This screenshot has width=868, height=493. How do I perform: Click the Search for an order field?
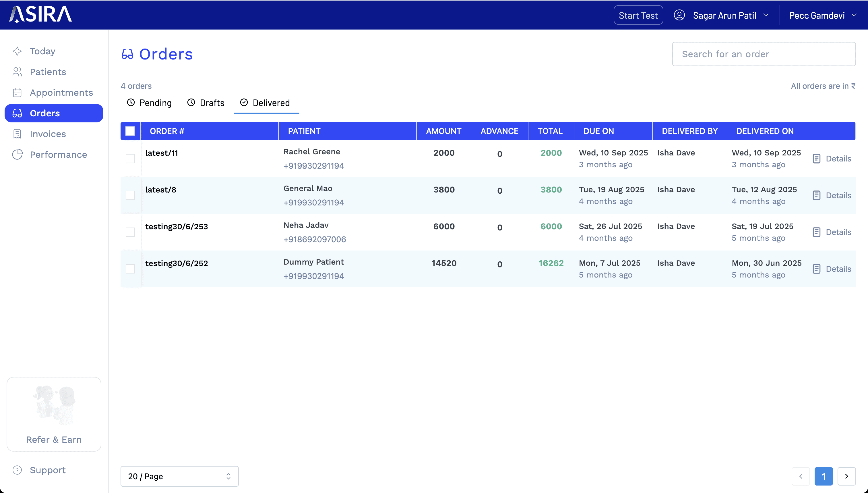tap(764, 54)
